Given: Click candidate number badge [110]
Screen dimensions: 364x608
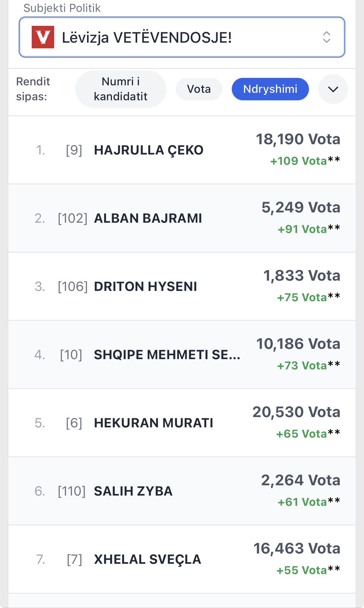Looking at the screenshot, I should (x=72, y=491).
